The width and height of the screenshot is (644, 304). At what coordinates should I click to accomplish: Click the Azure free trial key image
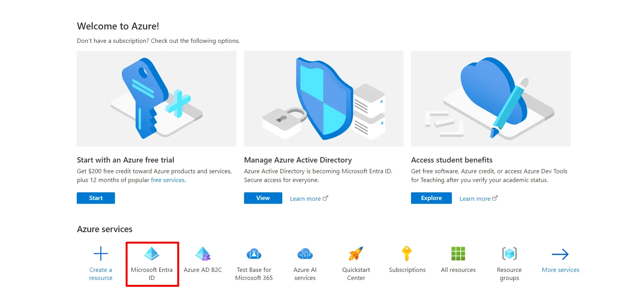tap(157, 99)
